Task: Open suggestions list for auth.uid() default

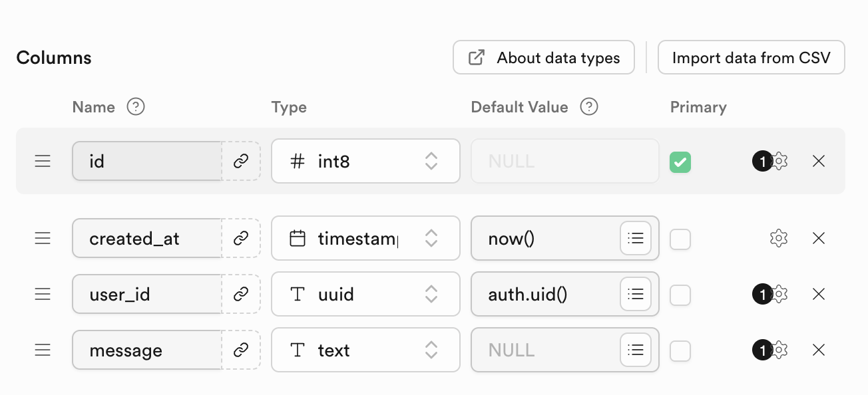Action: tap(636, 294)
